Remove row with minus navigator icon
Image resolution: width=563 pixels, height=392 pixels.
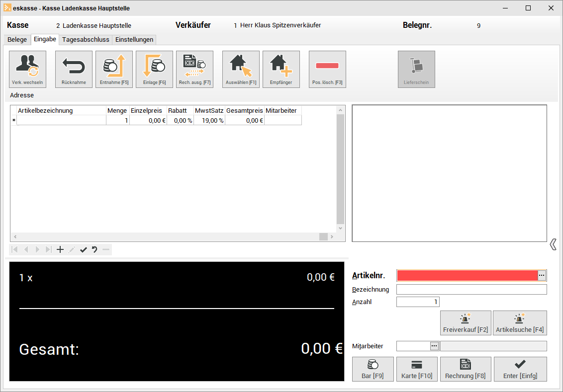pyautogui.click(x=106, y=249)
